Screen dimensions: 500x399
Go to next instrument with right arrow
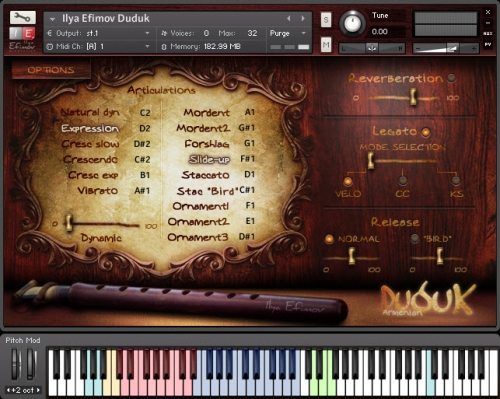coord(303,18)
